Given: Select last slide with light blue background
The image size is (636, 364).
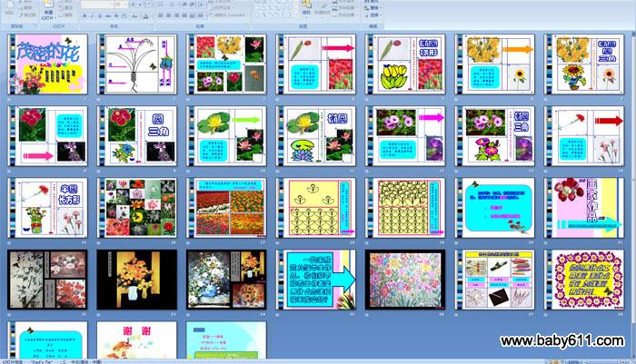Looking at the screenshot, I should [226, 340].
